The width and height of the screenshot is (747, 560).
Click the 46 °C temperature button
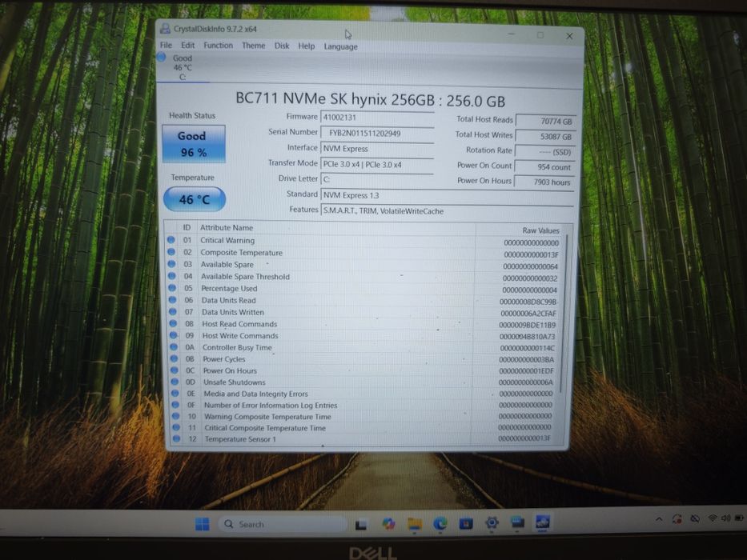click(195, 199)
